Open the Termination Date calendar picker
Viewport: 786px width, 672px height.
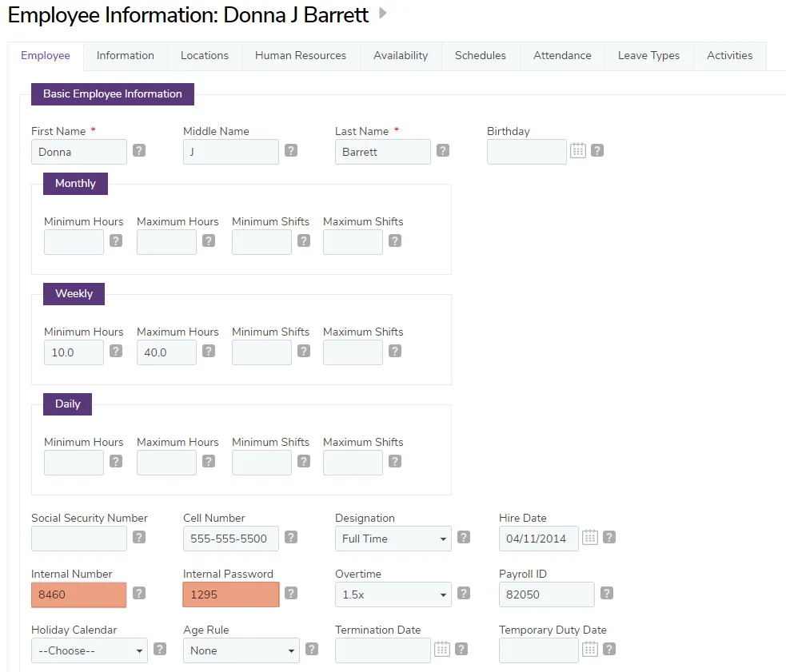[441, 649]
